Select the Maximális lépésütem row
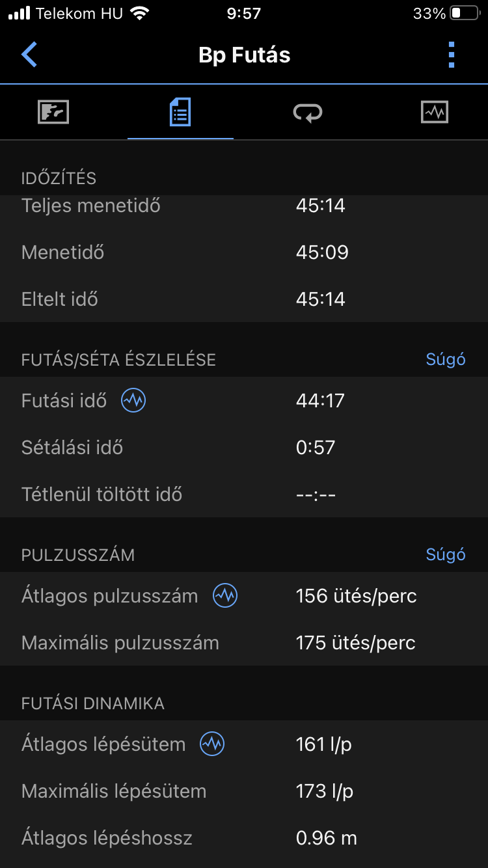The height and width of the screenshot is (868, 488). click(244, 791)
